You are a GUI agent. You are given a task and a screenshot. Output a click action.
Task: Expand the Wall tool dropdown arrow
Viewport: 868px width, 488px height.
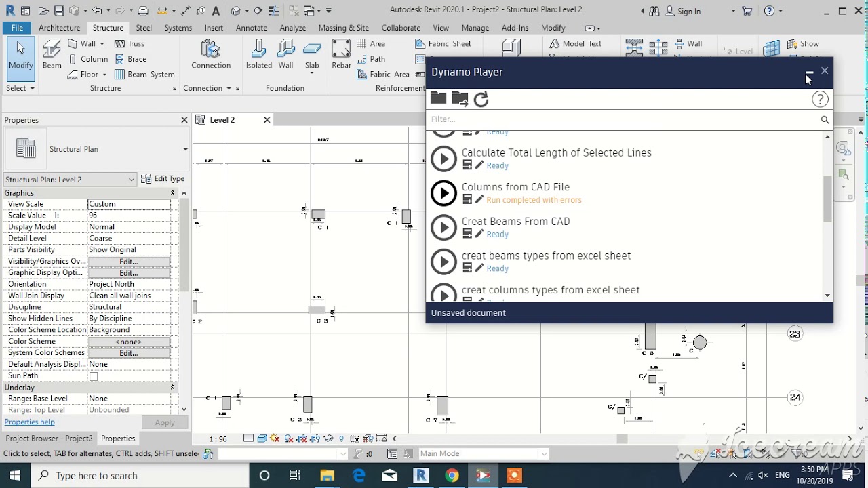[x=102, y=44]
